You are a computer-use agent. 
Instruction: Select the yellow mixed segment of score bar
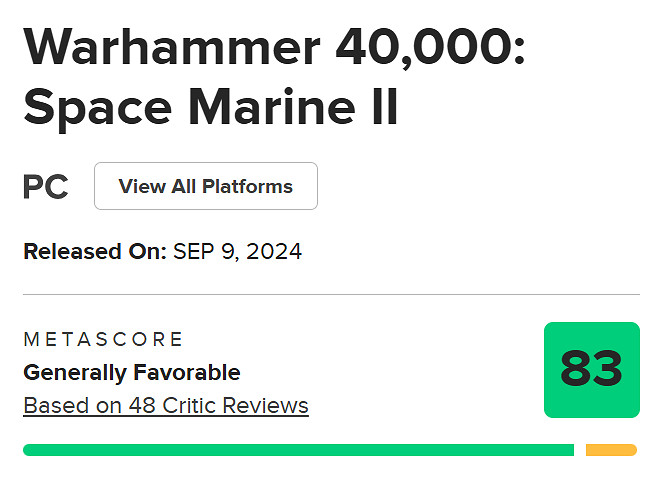click(611, 450)
